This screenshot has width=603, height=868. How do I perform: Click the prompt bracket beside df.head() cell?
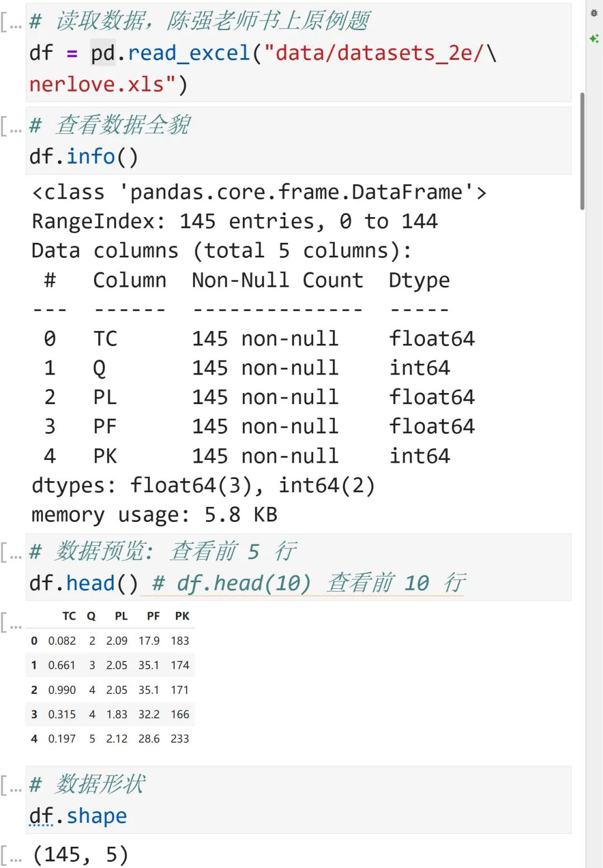[11, 553]
